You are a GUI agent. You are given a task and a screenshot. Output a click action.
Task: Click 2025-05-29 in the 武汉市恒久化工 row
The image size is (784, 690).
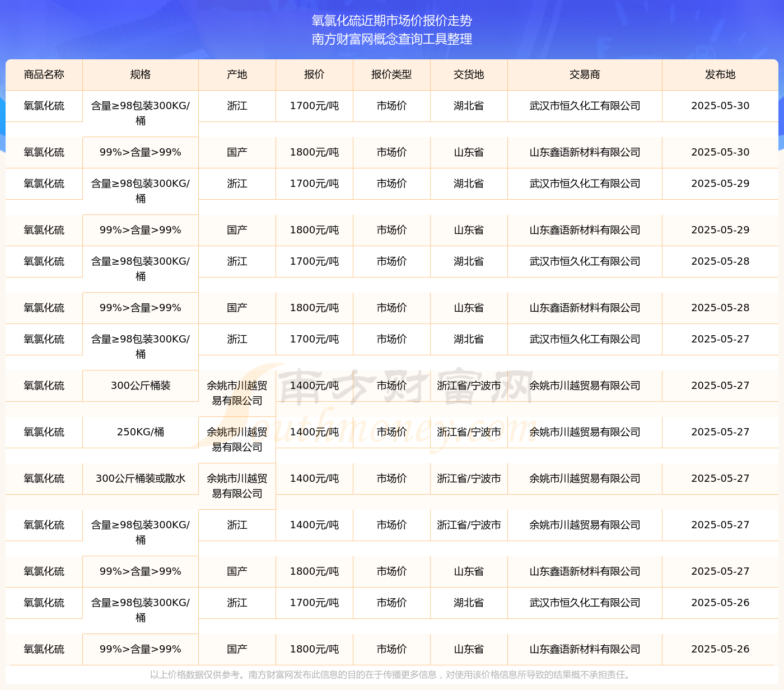click(x=720, y=184)
